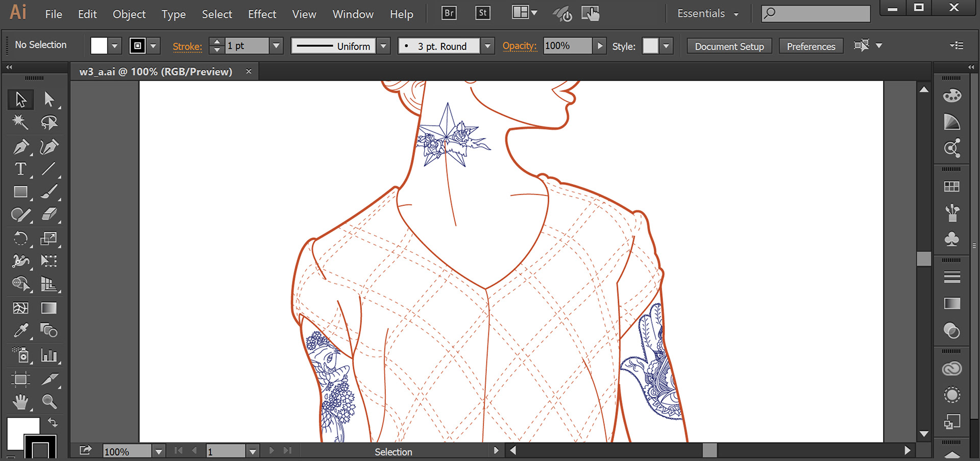980x461 pixels.
Task: Select the Perspective Grid tool
Action: pyautogui.click(x=49, y=284)
